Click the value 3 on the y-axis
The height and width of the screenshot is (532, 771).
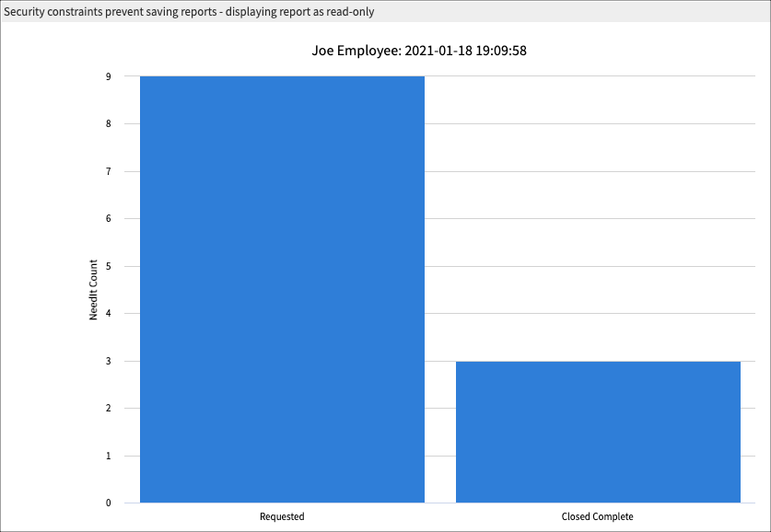click(x=107, y=360)
